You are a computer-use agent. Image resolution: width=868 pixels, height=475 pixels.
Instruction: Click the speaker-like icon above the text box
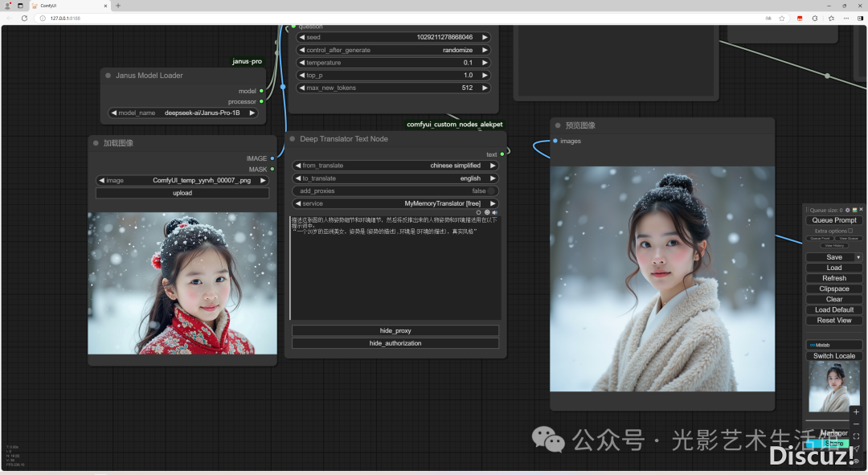495,212
